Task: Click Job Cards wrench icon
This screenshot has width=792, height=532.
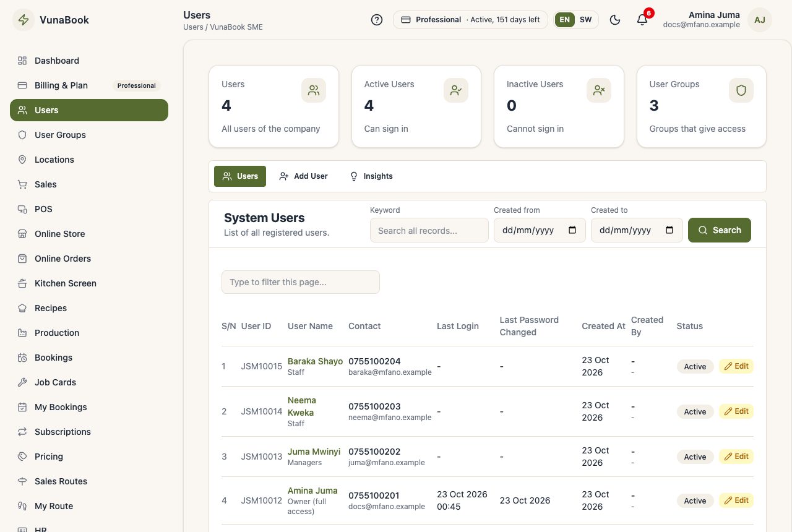Action: [x=22, y=382]
